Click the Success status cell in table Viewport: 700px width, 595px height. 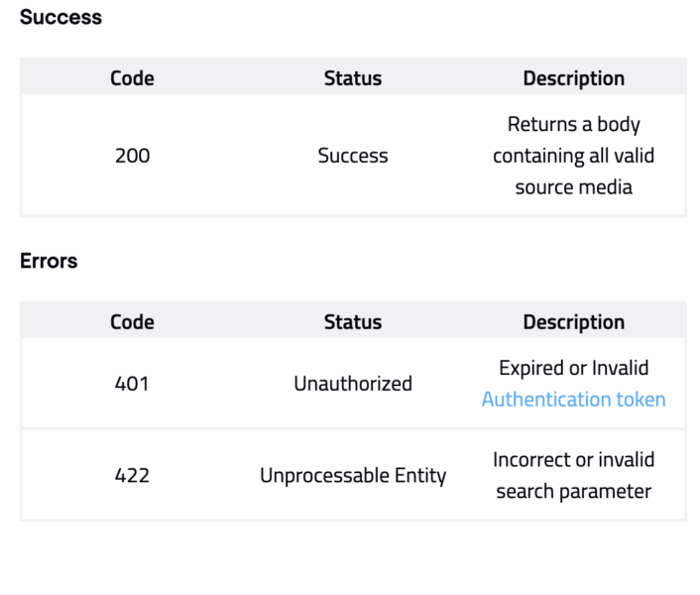point(352,156)
